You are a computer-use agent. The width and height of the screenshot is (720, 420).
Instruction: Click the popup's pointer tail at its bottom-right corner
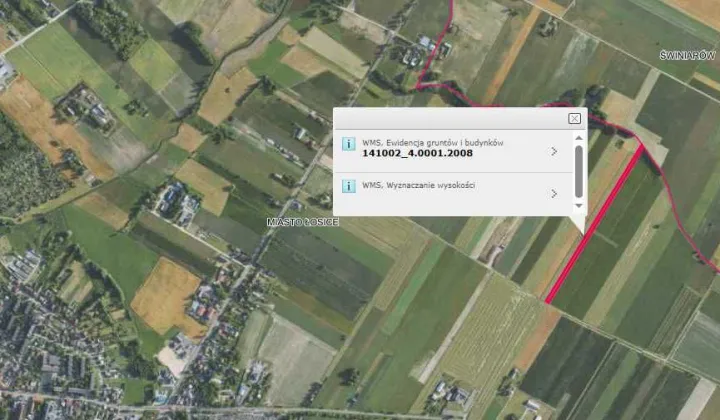(579, 224)
